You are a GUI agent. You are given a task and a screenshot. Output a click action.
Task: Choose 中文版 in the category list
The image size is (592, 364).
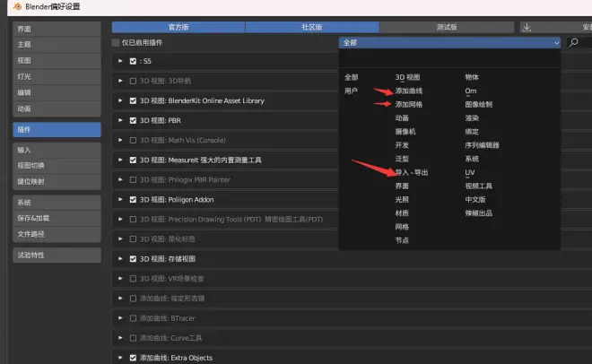pos(475,200)
